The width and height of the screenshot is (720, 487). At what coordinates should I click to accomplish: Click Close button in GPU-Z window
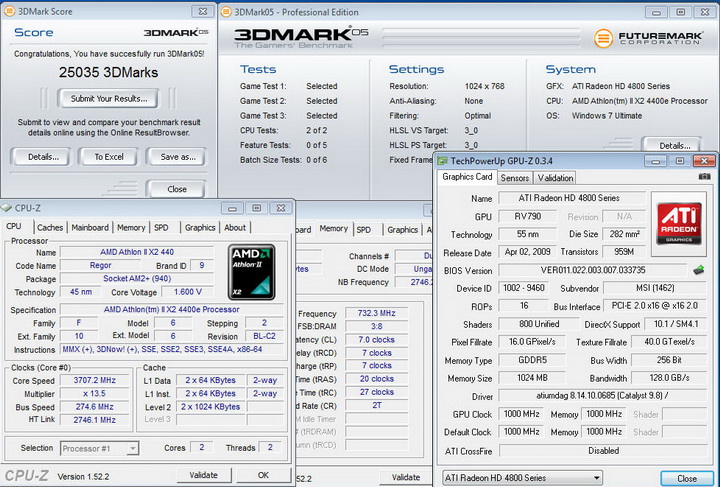tap(687, 478)
